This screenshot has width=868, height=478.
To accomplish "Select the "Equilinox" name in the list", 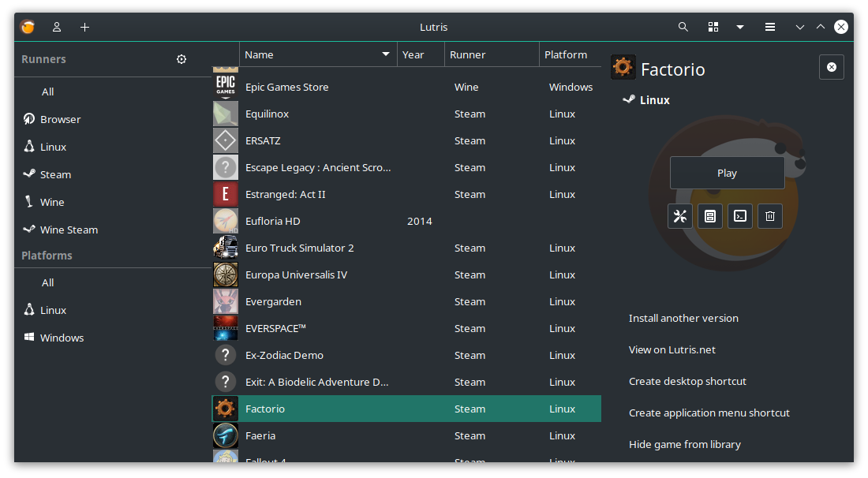I will pos(267,114).
